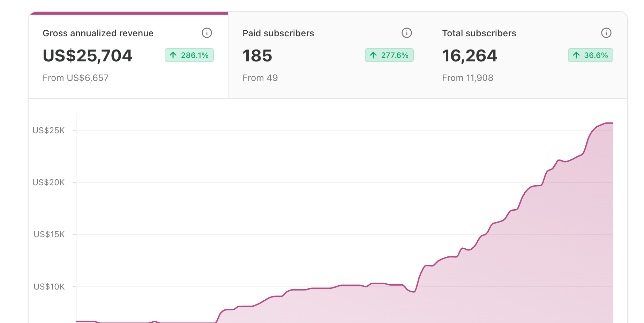Select the Gross annualized revenue tab
Image resolution: width=644 pixels, height=323 pixels.
tap(98, 33)
